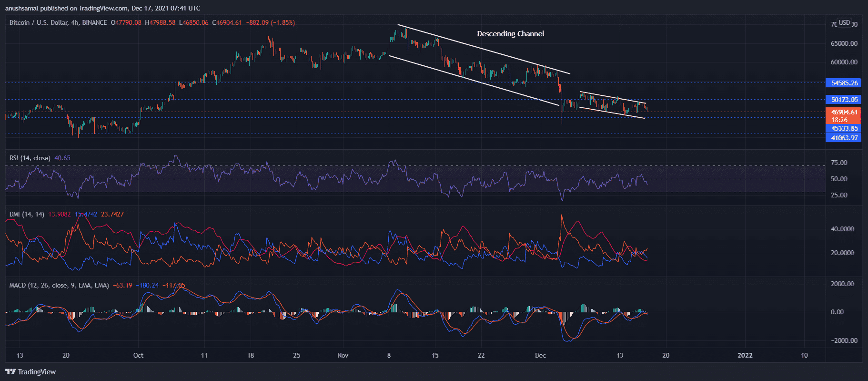Select the Dec label on the date axis
The width and height of the screenshot is (868, 381).
540,355
